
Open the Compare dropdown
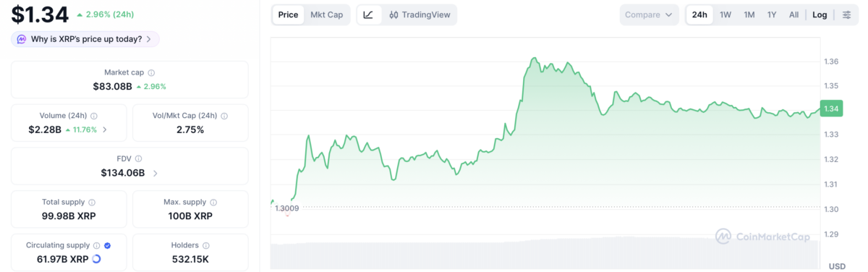point(649,14)
